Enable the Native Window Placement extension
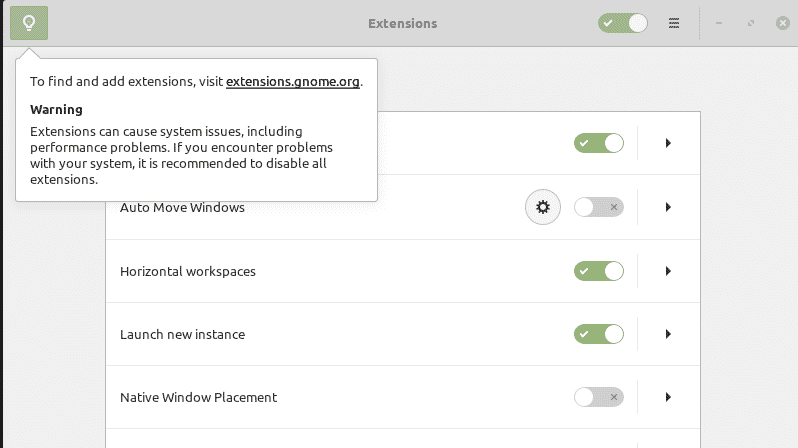798x448 pixels. 599,397
